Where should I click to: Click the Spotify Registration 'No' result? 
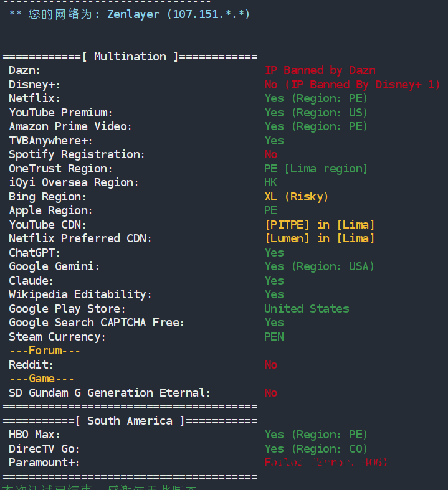coord(270,154)
